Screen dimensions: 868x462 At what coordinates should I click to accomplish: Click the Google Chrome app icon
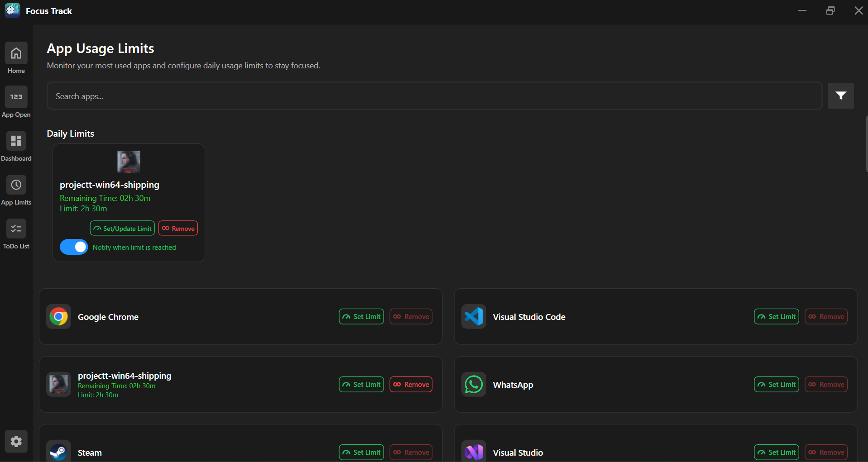[x=58, y=316]
